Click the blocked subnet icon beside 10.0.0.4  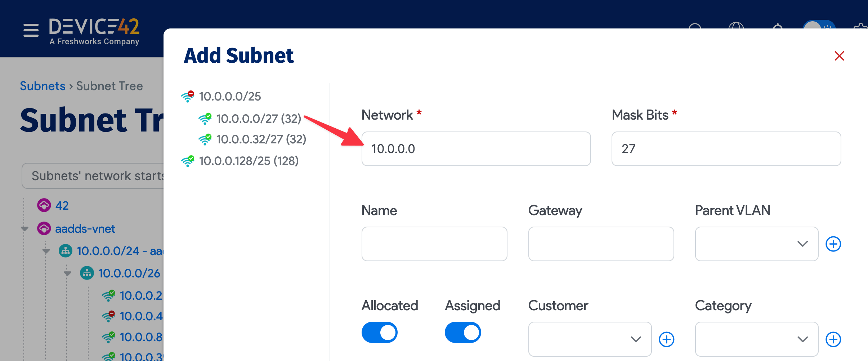(109, 316)
